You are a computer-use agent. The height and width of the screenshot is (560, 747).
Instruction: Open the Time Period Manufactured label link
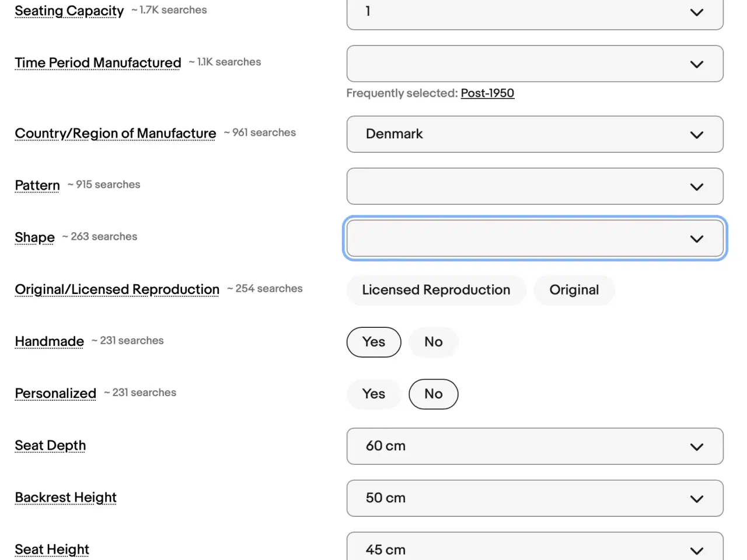(98, 62)
